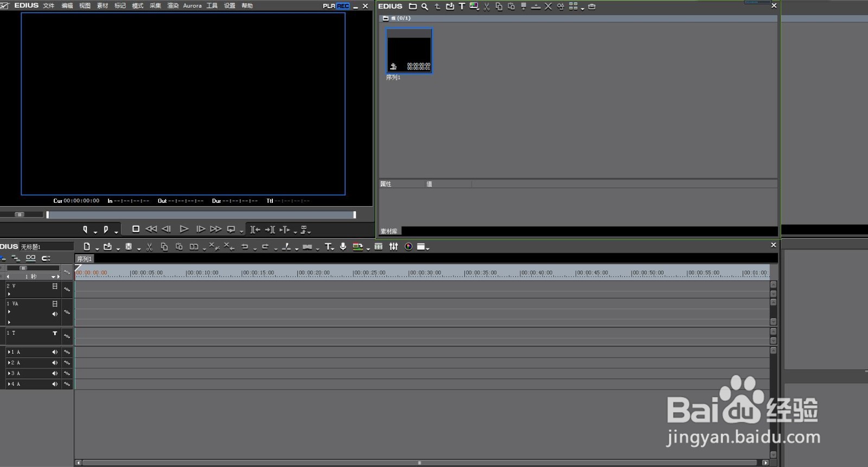This screenshot has height=467, width=868.
Task: Switch preview to REC recorder mode
Action: click(343, 6)
